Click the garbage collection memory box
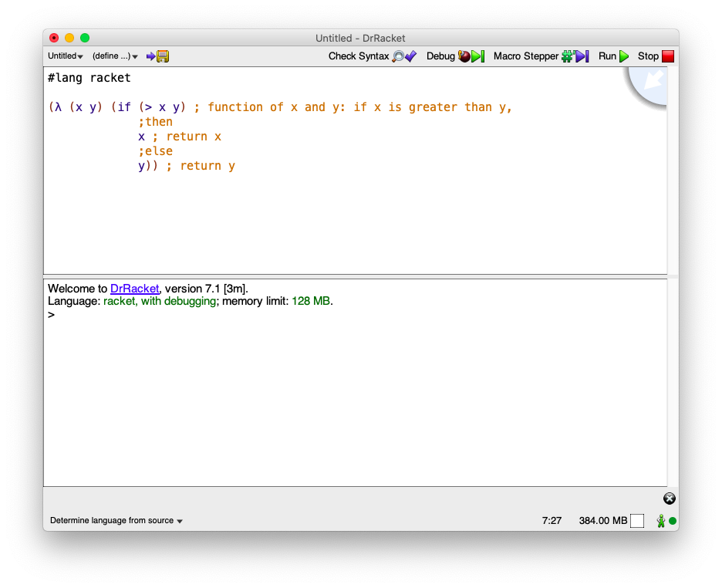Viewport: 722px width, 588px height. (637, 521)
